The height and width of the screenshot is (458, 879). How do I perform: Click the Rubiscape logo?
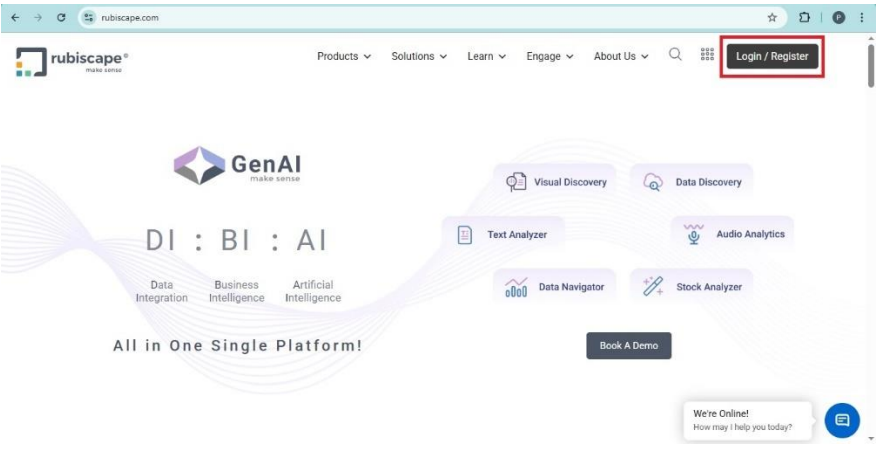[x=72, y=62]
